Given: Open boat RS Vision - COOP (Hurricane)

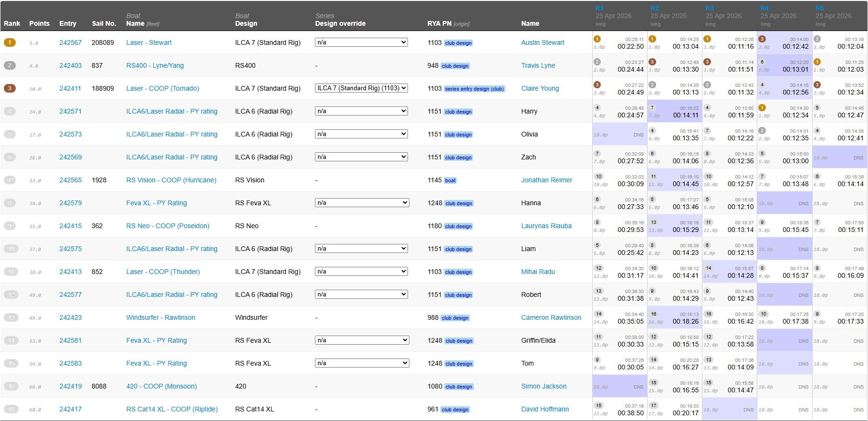Looking at the screenshot, I should coord(171,180).
